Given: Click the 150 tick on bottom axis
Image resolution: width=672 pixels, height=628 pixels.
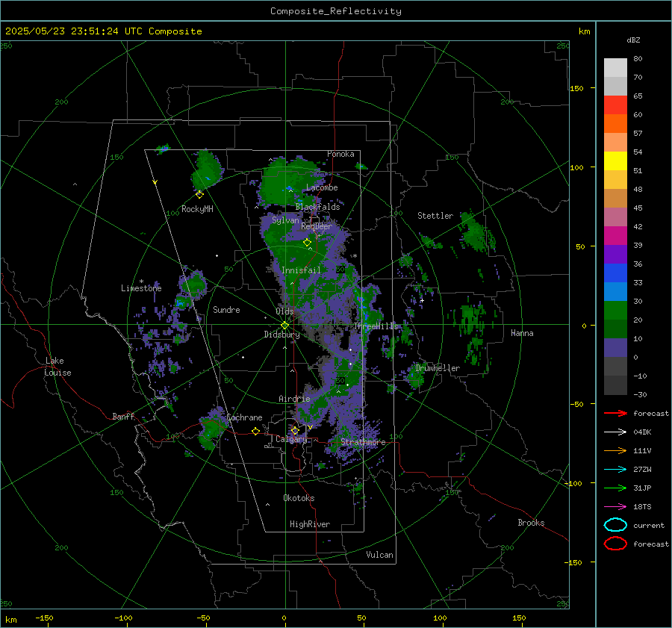Looking at the screenshot, I should (x=519, y=618).
